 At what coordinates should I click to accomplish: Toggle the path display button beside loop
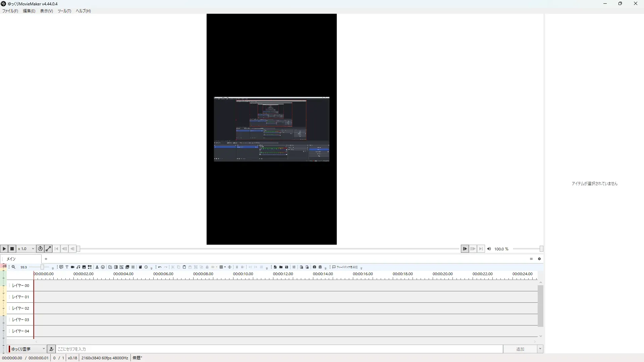[x=48, y=249]
